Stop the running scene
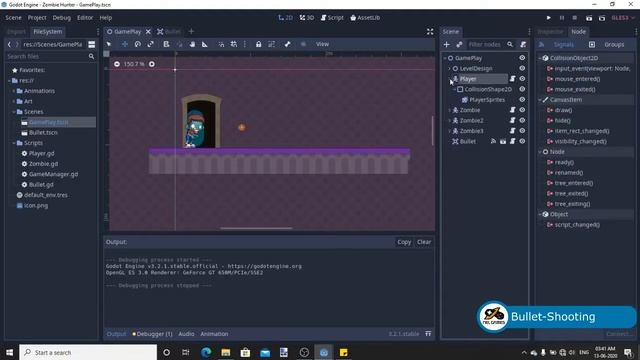The height and width of the screenshot is (360, 640). coord(575,18)
